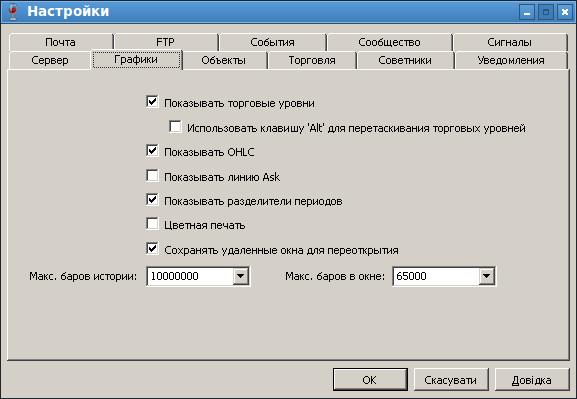Toggle Показывать разделители периодов checkbox
This screenshot has height=399, width=577.
152,200
